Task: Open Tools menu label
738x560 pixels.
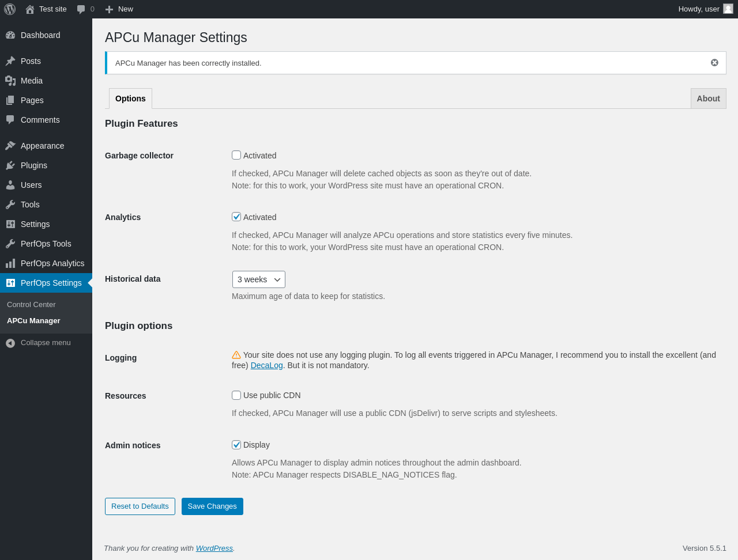Action: click(x=30, y=205)
